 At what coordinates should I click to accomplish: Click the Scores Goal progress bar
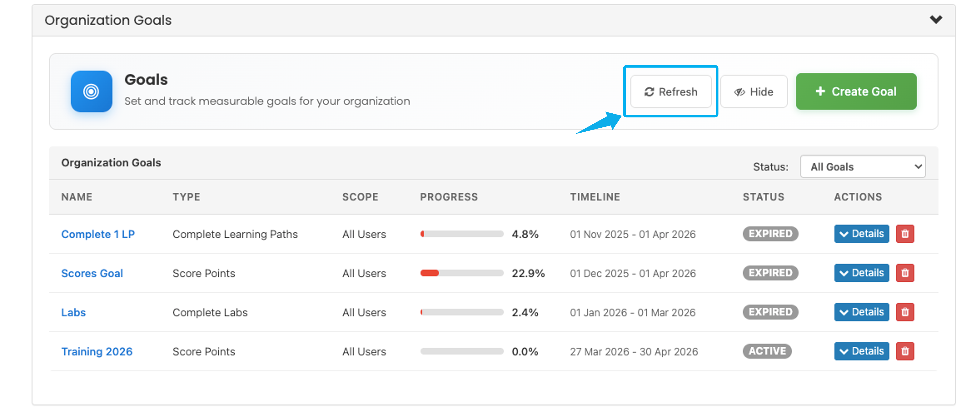461,273
